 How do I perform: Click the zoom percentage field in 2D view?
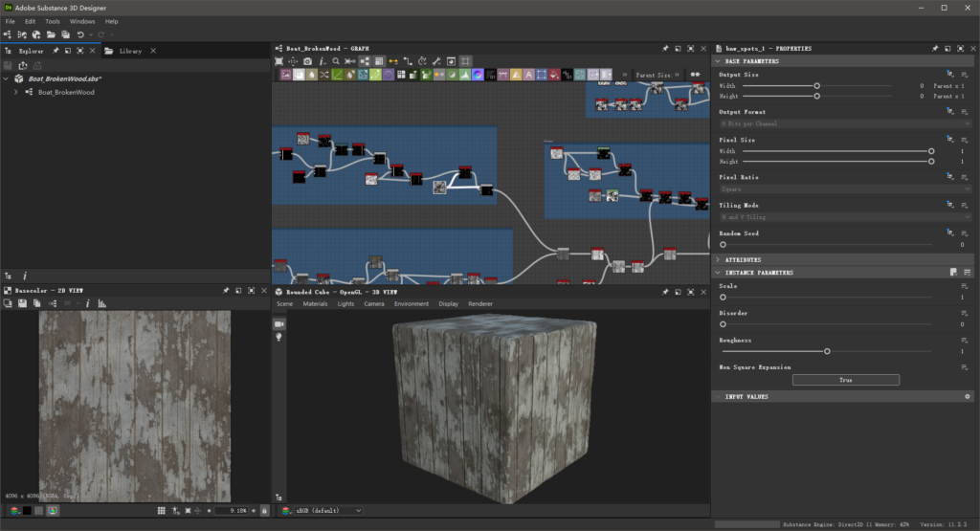[x=232, y=510]
